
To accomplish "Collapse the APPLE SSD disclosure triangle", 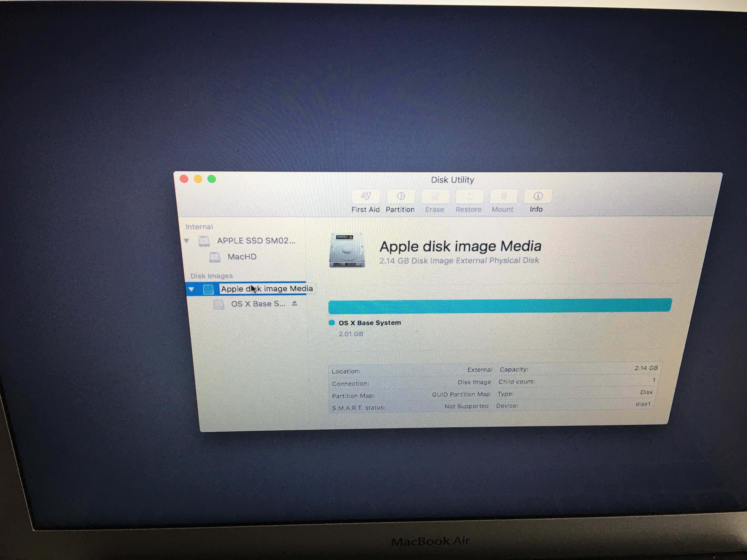I will (187, 241).
